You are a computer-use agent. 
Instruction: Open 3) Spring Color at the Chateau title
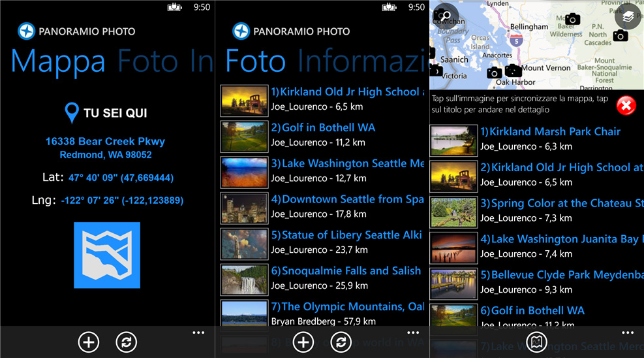pyautogui.click(x=562, y=203)
